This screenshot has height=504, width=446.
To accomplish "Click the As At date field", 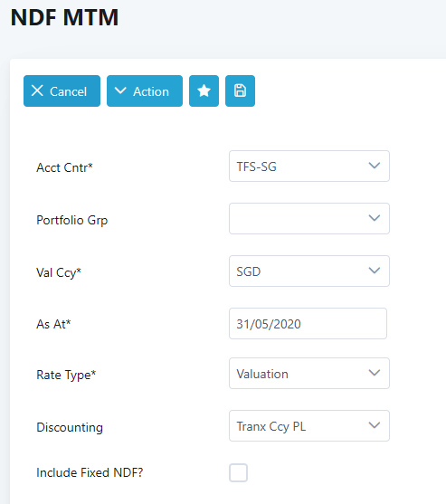I will (308, 323).
